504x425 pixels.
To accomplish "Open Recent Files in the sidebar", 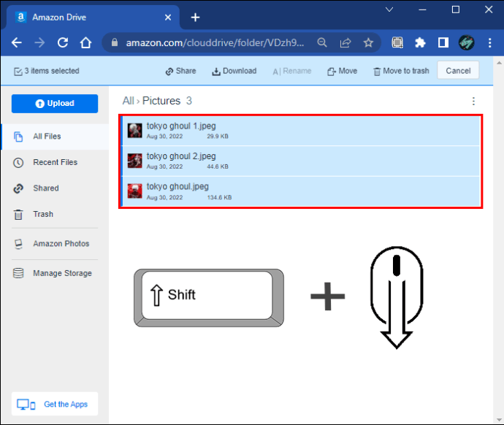I will 55,162.
